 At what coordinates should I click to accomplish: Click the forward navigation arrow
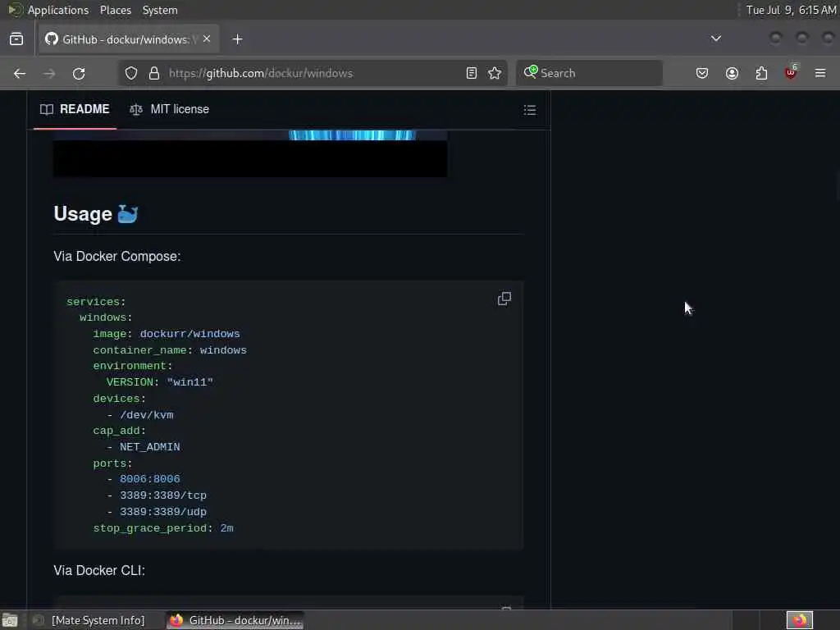(x=49, y=73)
